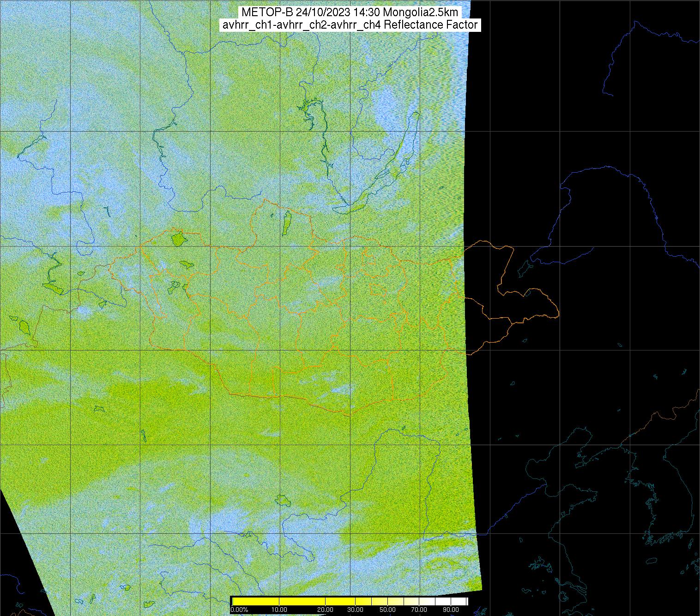Click the 20.00 legend label

tap(325, 610)
